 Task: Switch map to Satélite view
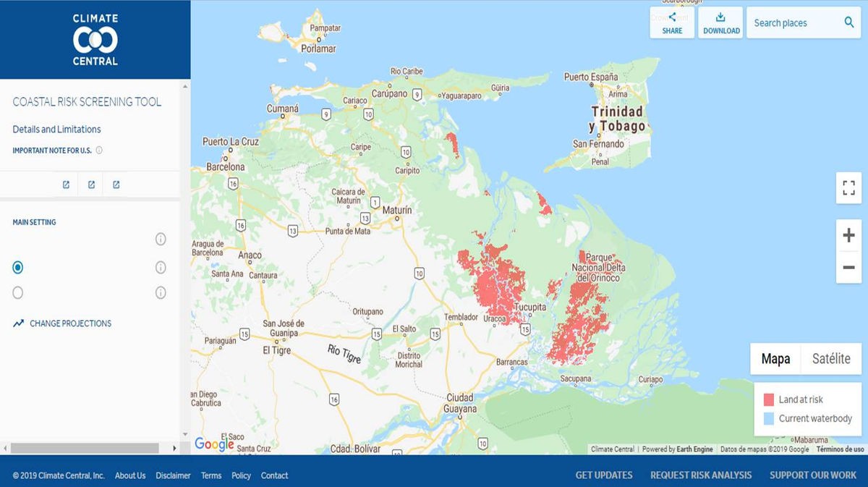(831, 359)
